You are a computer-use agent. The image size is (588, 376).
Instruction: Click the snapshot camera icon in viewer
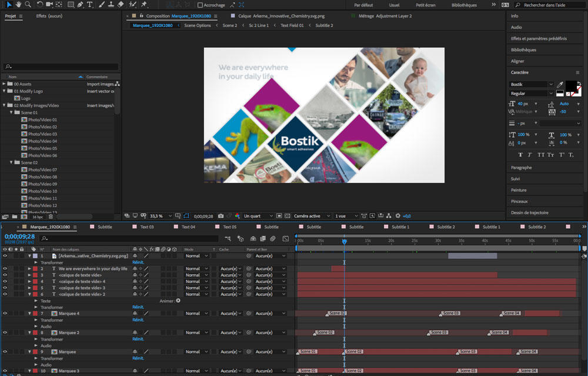coord(221,216)
